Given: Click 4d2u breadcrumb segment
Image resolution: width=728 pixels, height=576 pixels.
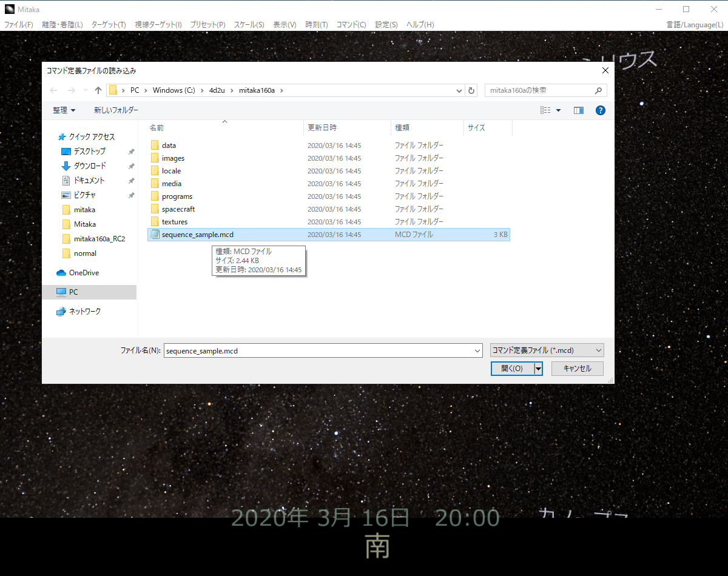Looking at the screenshot, I should (215, 90).
